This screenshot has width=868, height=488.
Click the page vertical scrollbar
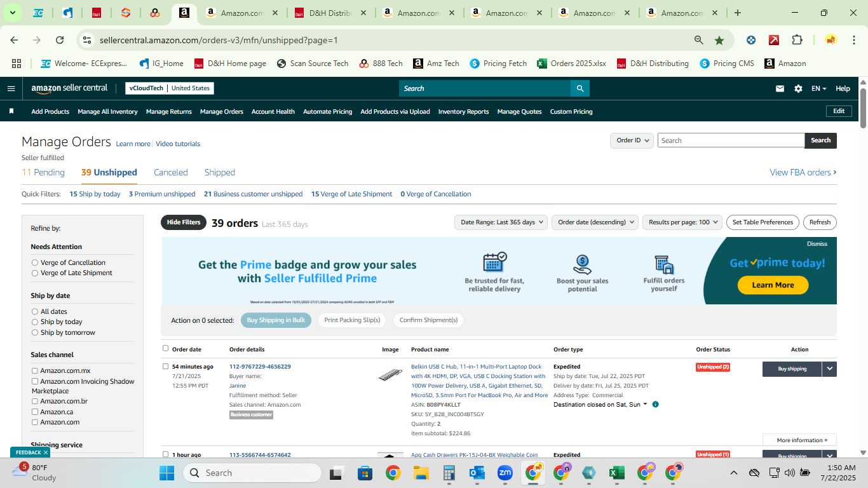pyautogui.click(x=864, y=108)
